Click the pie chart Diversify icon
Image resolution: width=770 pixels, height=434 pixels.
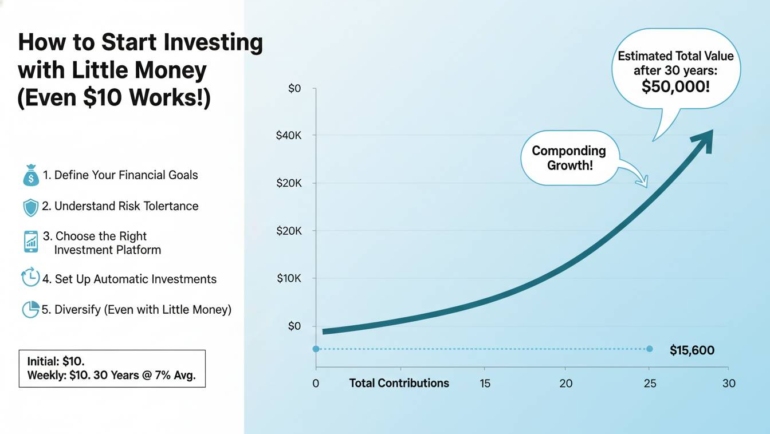point(30,310)
